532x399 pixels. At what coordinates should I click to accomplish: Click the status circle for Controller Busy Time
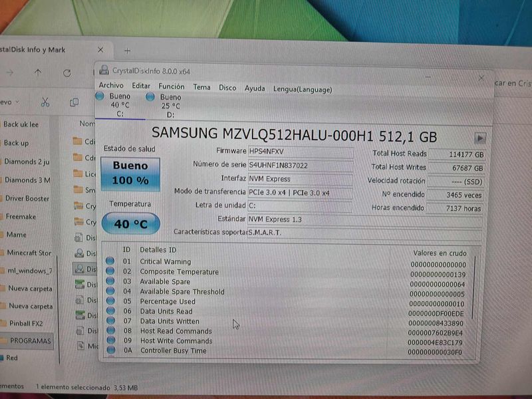[111, 350]
